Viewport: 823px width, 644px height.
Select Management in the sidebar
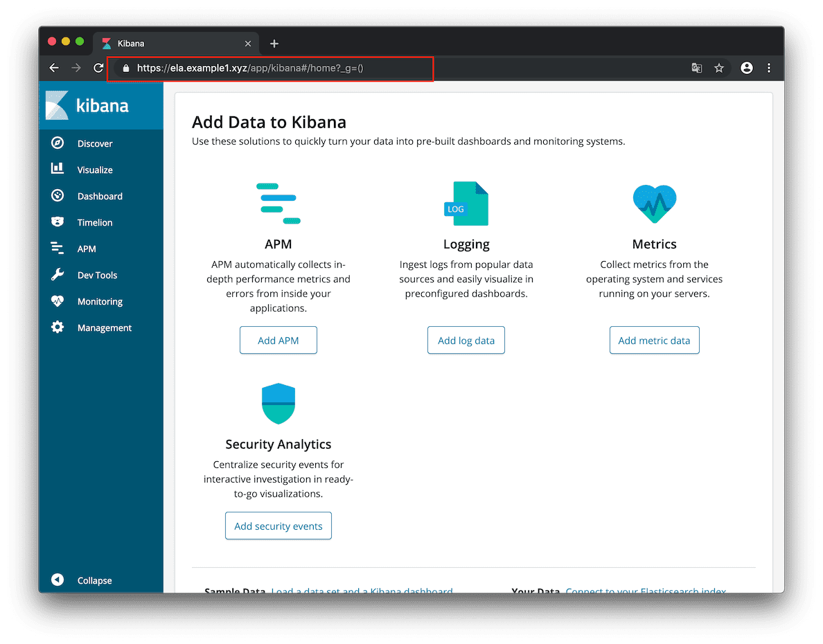coord(105,328)
